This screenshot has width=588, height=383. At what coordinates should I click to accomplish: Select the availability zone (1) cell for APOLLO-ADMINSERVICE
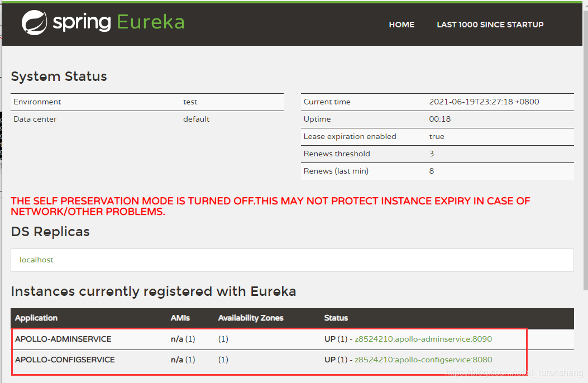[x=223, y=339]
